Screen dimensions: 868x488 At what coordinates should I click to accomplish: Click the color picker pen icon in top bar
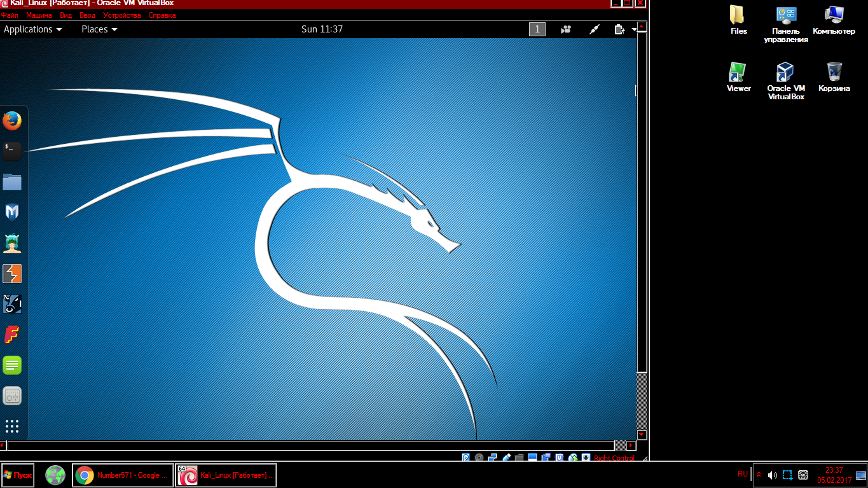coord(595,29)
